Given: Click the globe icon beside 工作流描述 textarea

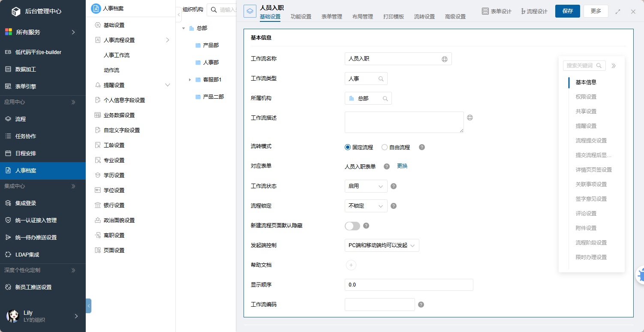Looking at the screenshot, I should (470, 118).
